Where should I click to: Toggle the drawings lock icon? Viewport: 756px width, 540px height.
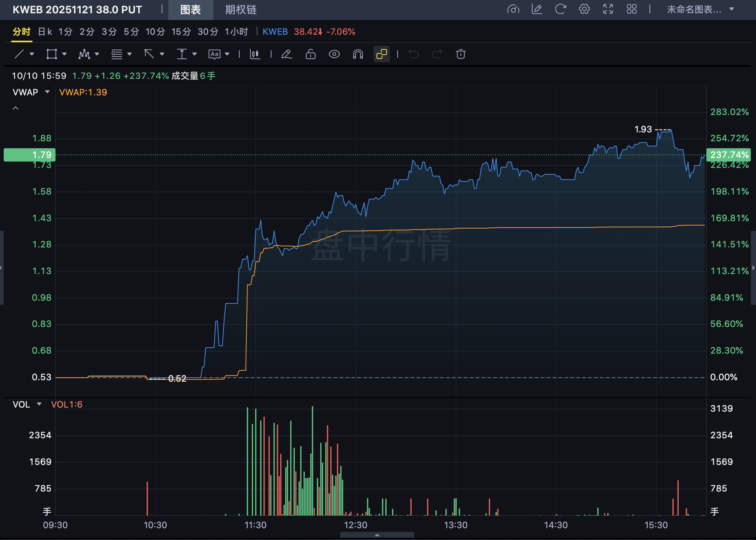[x=310, y=54]
